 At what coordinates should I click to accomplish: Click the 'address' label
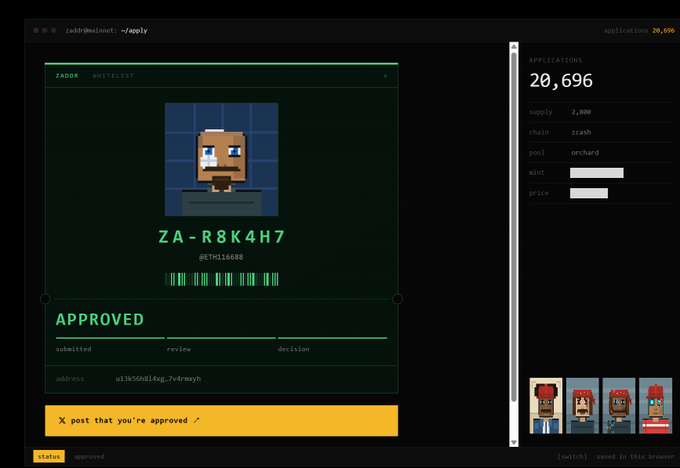(70, 379)
